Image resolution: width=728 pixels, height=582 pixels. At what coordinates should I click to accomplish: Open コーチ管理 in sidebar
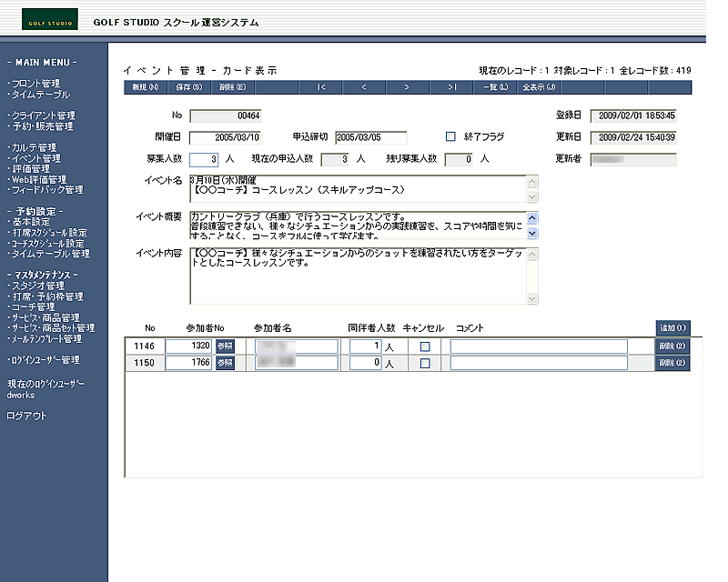click(x=33, y=307)
